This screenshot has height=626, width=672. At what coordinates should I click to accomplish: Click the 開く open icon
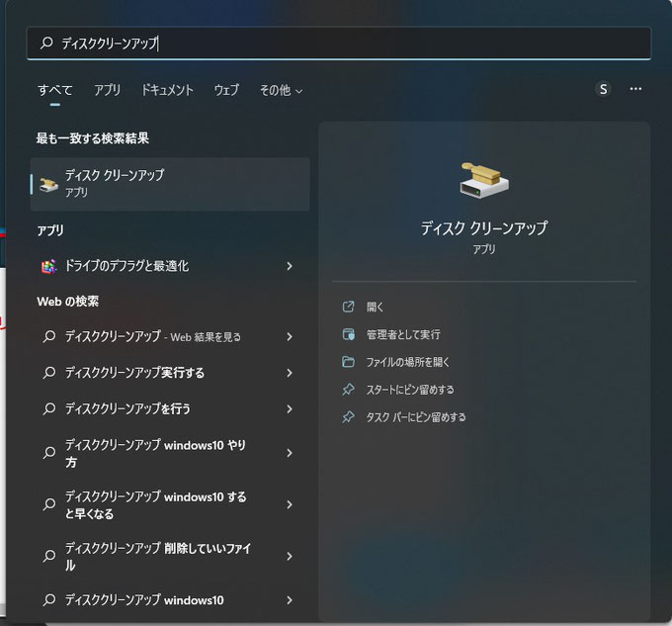(349, 307)
